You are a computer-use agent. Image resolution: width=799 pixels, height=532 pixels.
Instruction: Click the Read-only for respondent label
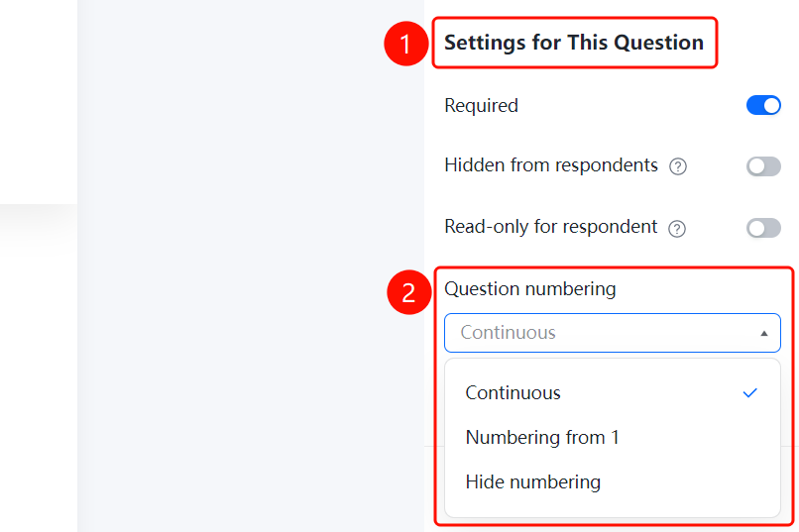click(551, 227)
